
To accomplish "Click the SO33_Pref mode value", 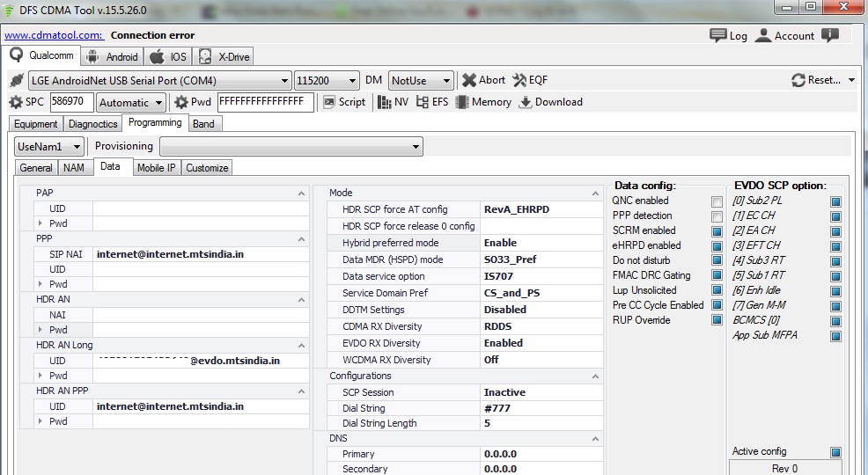I will click(x=541, y=259).
